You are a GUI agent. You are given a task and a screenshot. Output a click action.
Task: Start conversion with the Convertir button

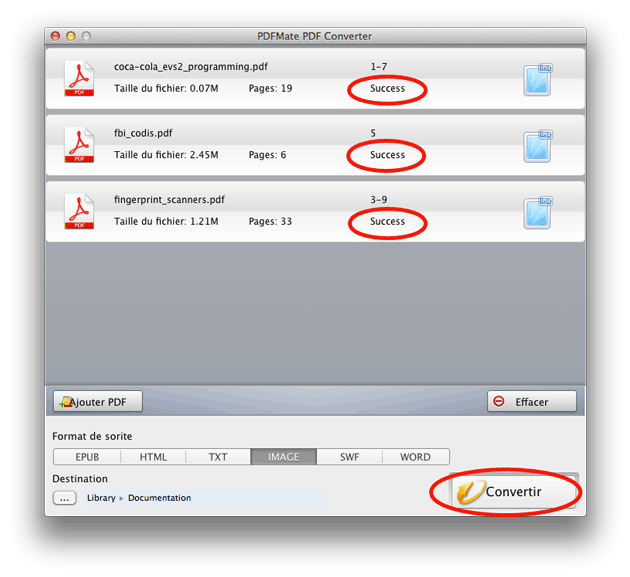tap(515, 491)
